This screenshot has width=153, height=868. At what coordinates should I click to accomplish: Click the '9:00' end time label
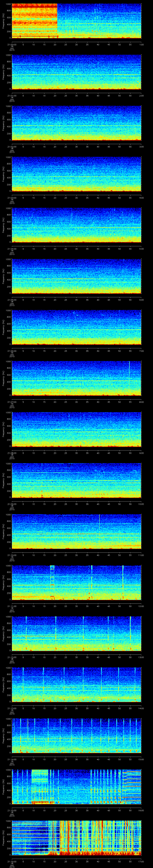click(x=141, y=453)
